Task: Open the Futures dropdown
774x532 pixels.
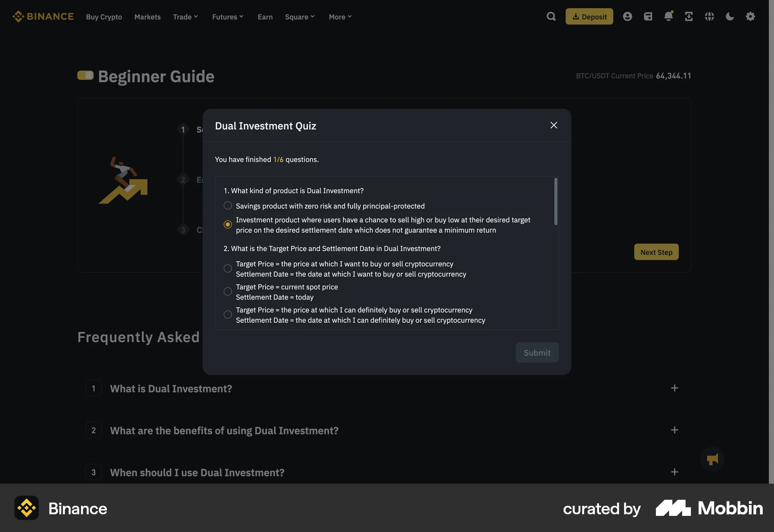Action: (x=227, y=17)
